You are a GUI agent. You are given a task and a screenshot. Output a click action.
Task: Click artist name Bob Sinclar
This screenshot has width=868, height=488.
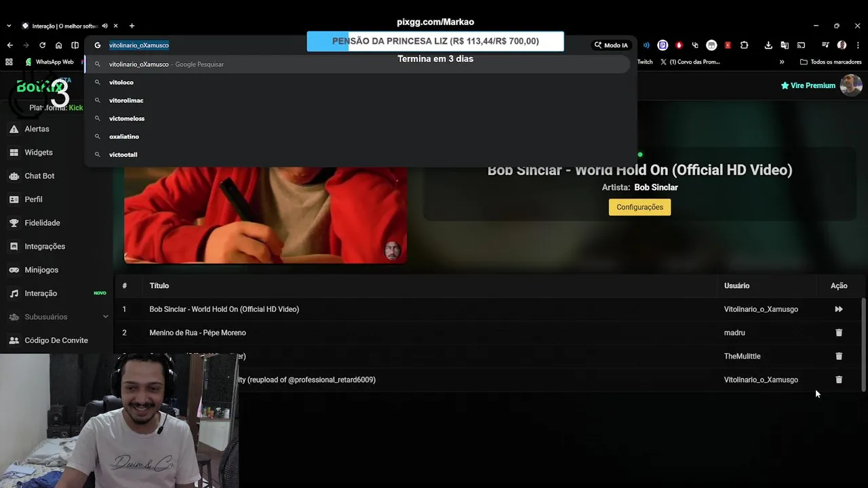pos(656,187)
